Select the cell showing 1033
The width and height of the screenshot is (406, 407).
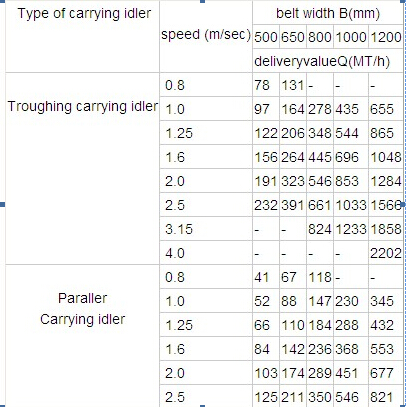tap(351, 205)
